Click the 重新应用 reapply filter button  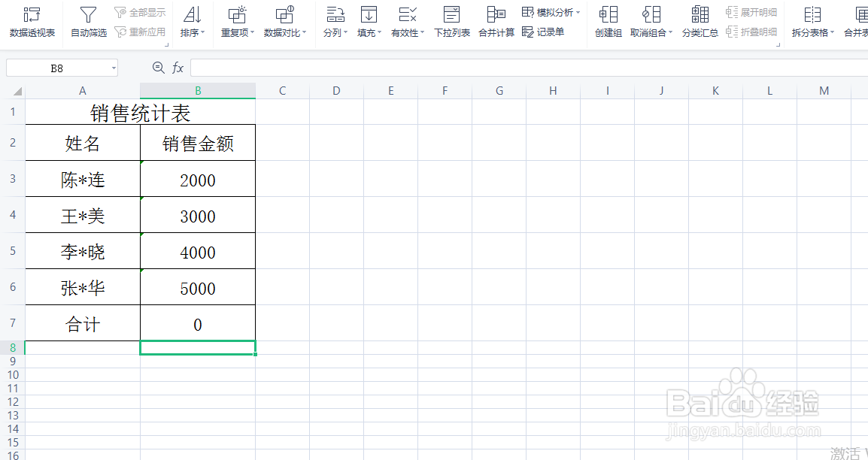pyautogui.click(x=140, y=32)
